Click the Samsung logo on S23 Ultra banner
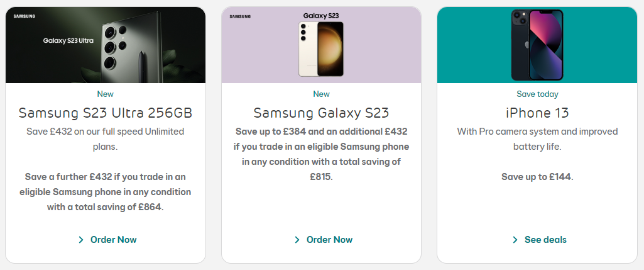The height and width of the screenshot is (270, 644). pyautogui.click(x=25, y=16)
